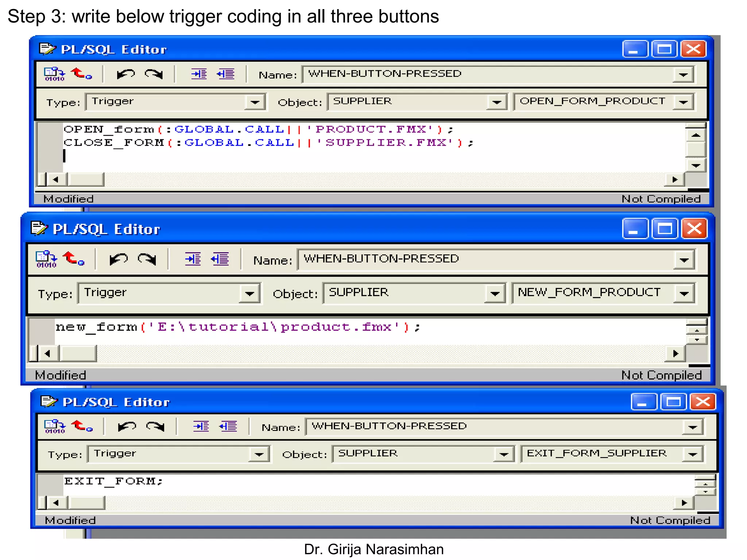
Task: Click Outdent icon in bottom editor toolbar
Action: pos(228,426)
